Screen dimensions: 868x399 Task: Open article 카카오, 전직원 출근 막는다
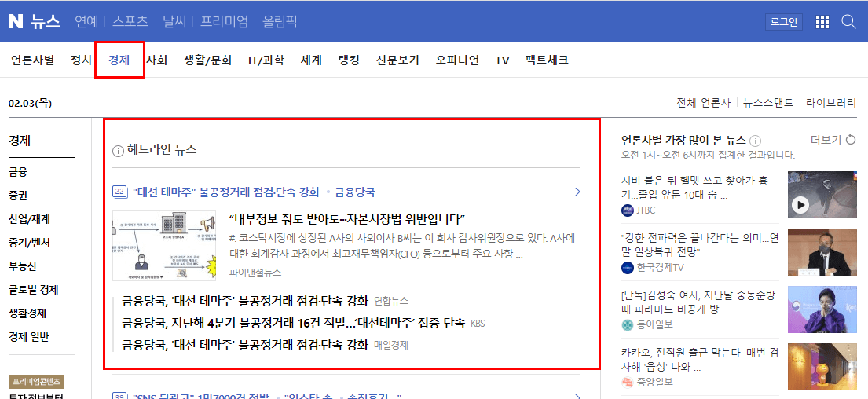(x=700, y=359)
